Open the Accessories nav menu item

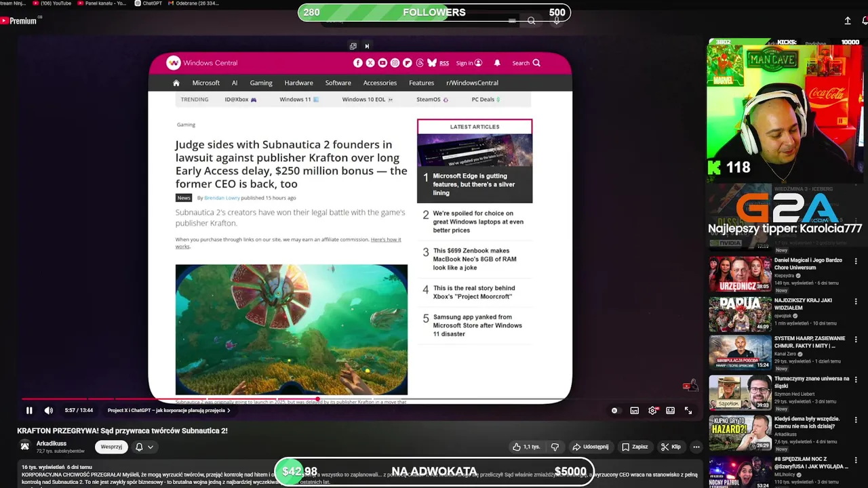click(380, 83)
